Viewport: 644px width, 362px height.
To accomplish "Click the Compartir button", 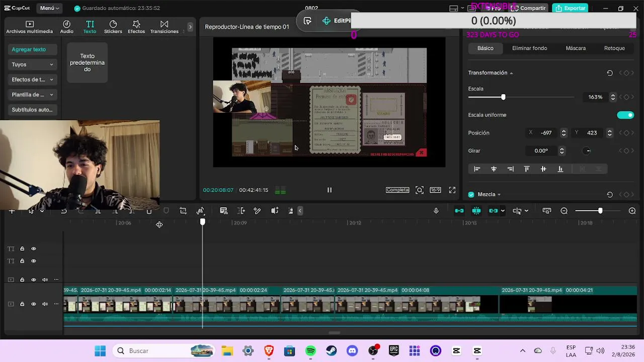I will click(x=528, y=8).
